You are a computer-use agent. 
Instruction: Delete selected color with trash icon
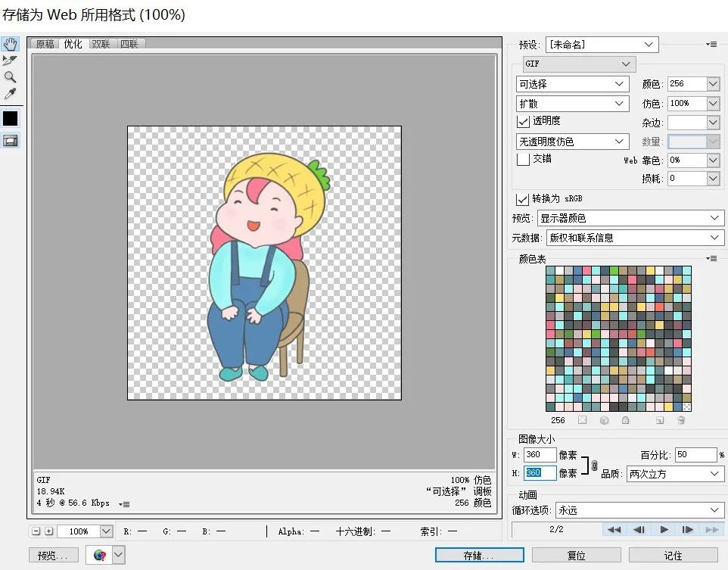(681, 420)
